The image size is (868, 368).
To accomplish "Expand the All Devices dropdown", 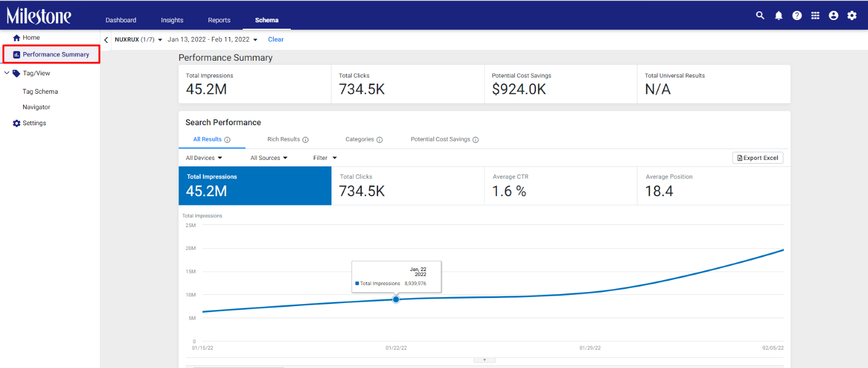I will (x=204, y=158).
